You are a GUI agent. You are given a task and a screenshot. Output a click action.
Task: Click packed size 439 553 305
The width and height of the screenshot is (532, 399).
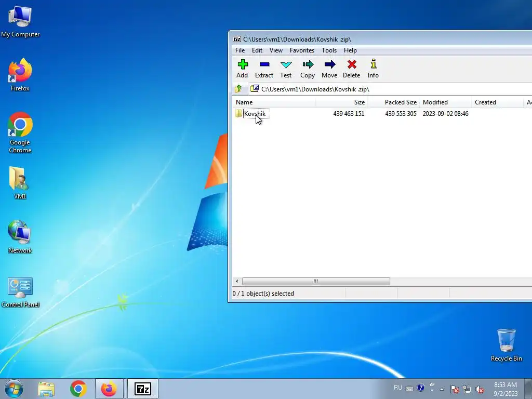pos(401,114)
